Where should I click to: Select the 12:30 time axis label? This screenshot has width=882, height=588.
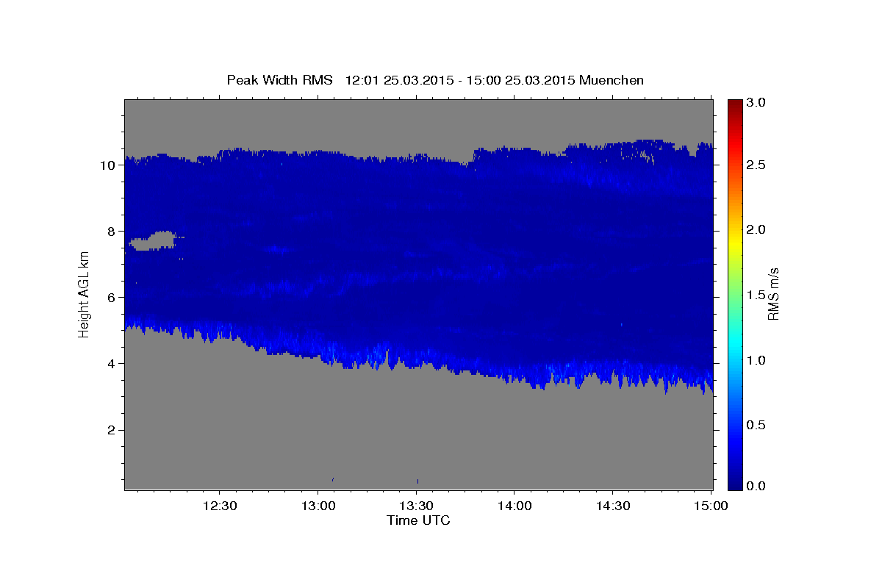pos(221,506)
